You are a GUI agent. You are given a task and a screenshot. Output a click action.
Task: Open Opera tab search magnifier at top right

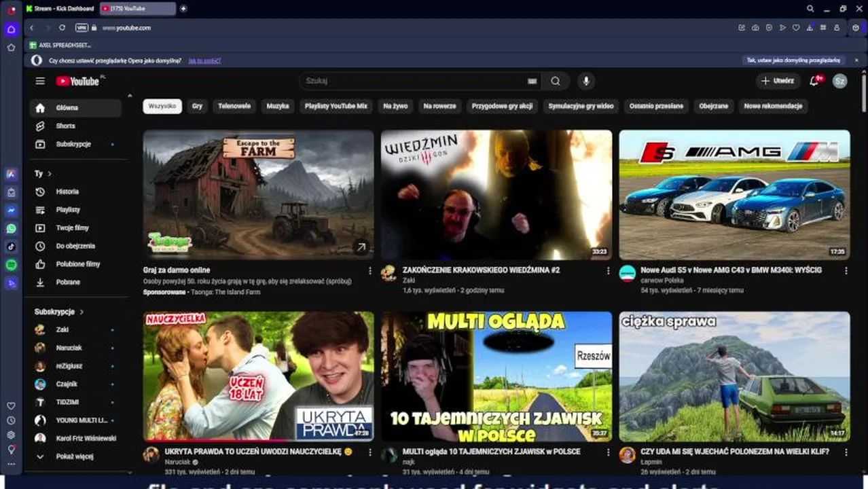tap(810, 9)
